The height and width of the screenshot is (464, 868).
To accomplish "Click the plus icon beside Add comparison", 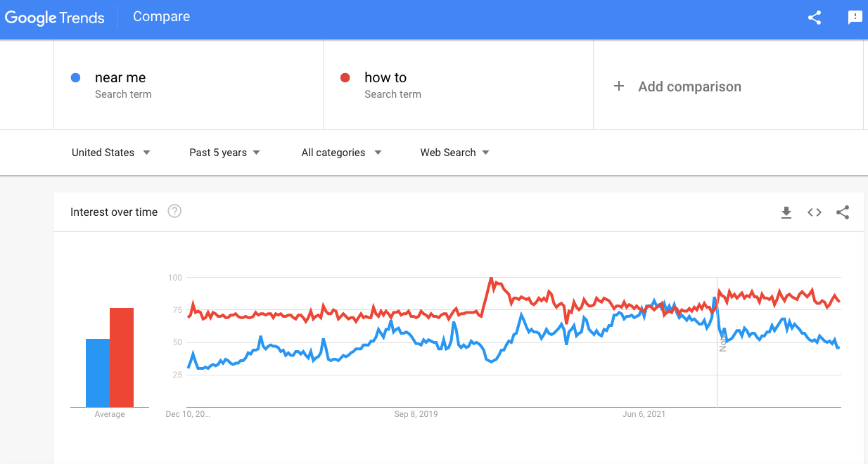I will [619, 86].
